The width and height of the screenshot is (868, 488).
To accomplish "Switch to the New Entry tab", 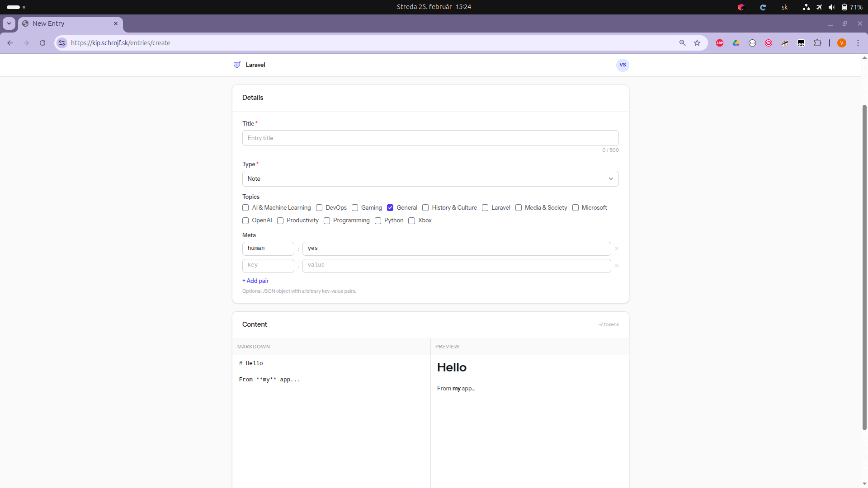I will click(x=71, y=23).
